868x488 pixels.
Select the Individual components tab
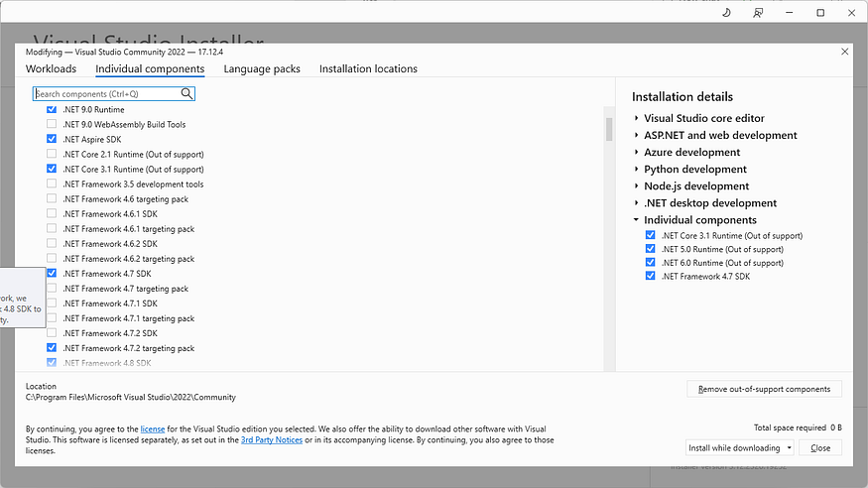click(x=150, y=68)
